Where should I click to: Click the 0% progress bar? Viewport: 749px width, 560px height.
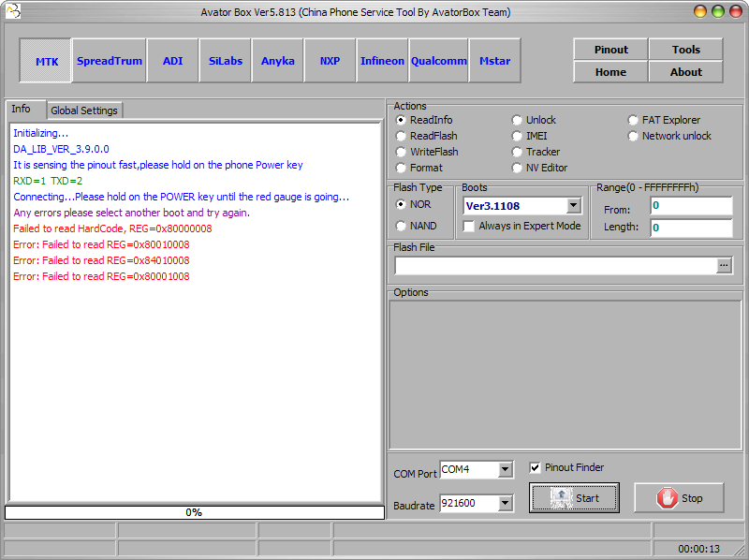[195, 512]
